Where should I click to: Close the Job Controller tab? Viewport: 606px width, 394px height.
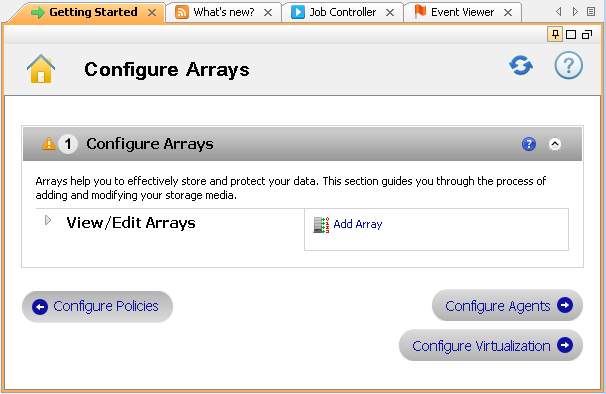[x=390, y=13]
